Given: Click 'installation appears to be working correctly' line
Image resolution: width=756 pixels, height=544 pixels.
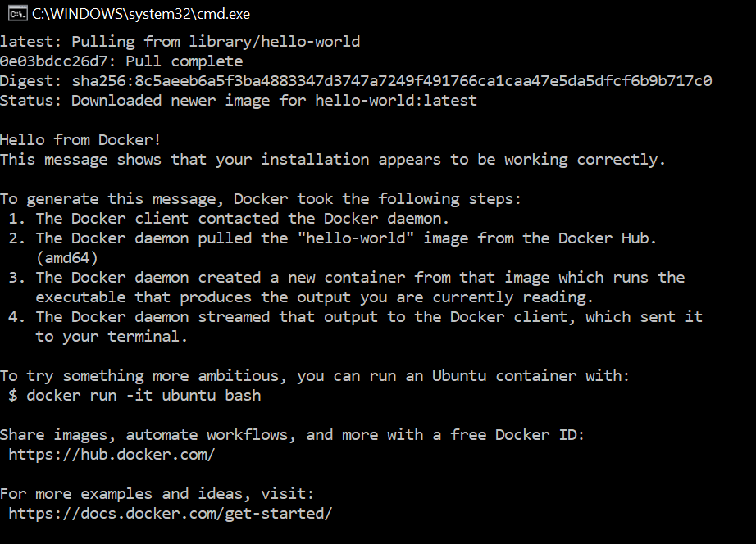Looking at the screenshot, I should point(332,160).
